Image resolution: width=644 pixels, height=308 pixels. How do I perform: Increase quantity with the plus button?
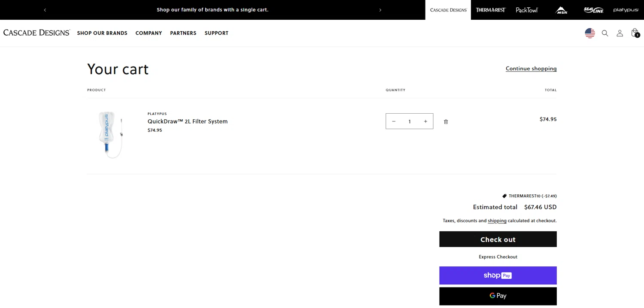pyautogui.click(x=425, y=121)
